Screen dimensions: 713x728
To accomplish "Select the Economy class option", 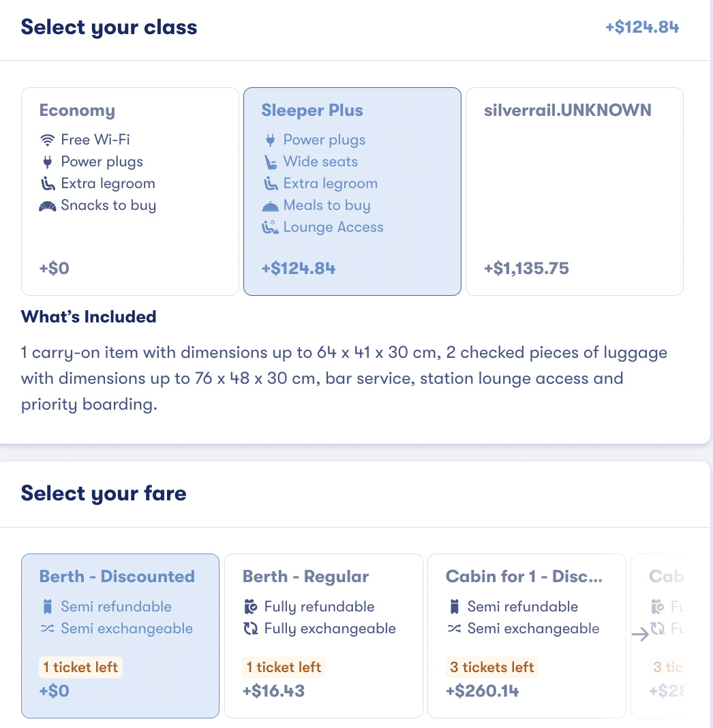I will click(x=130, y=192).
